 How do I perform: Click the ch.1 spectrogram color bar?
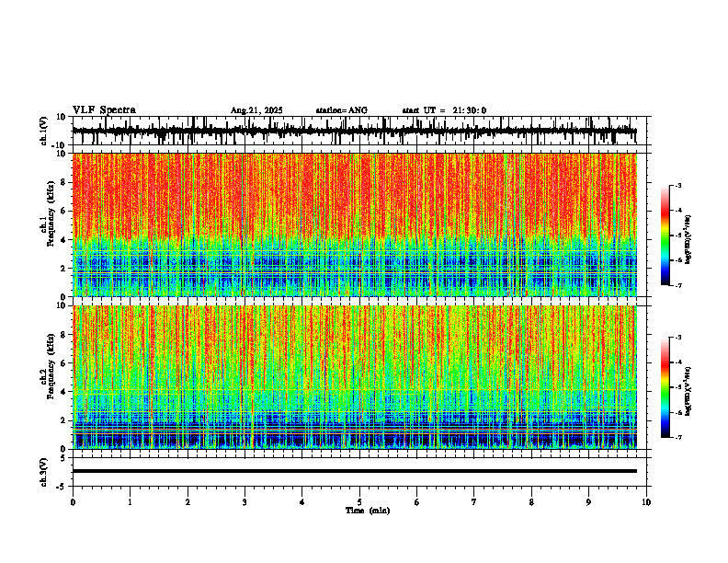pyautogui.click(x=665, y=236)
